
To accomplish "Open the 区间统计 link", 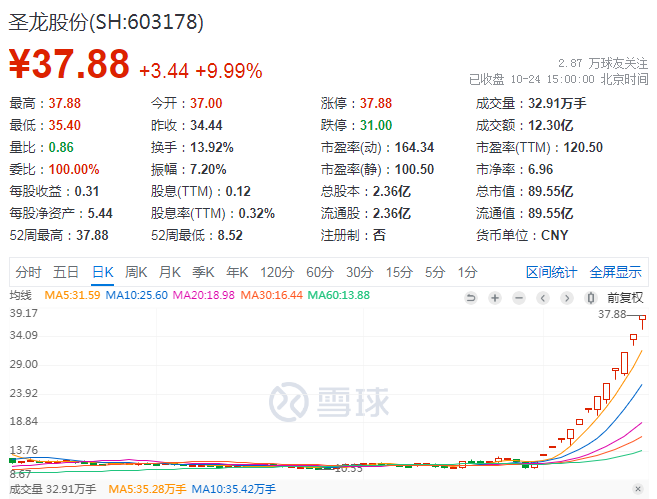I will click(551, 272).
